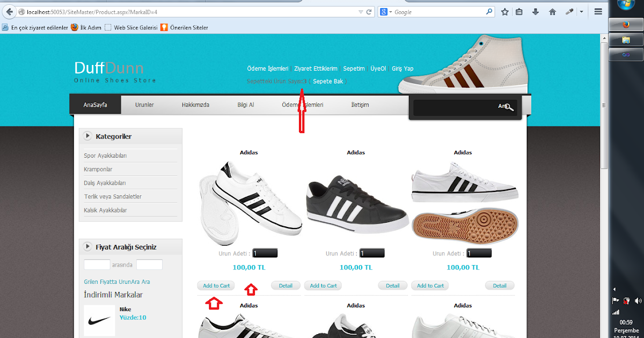The height and width of the screenshot is (338, 644).
Task: Open the ÜyeOl registration link
Action: coord(378,69)
